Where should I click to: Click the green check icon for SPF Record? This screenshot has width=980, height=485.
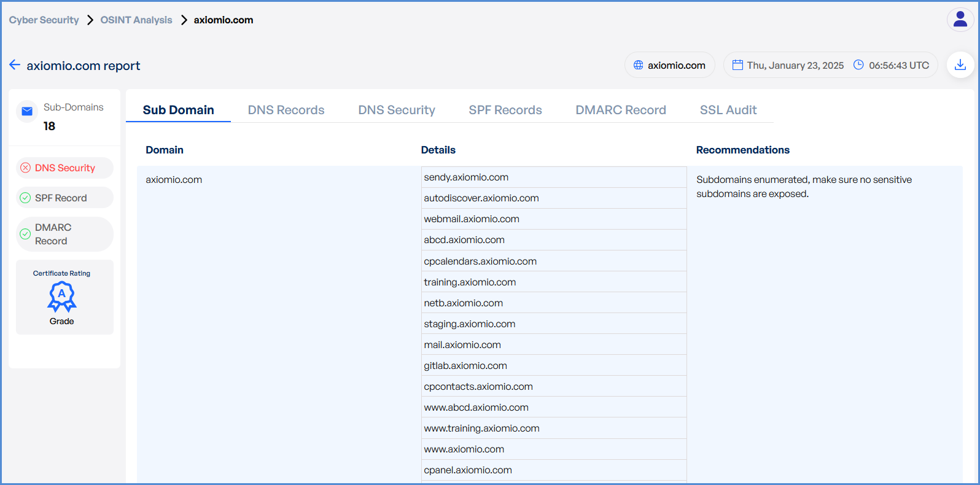pyautogui.click(x=25, y=198)
